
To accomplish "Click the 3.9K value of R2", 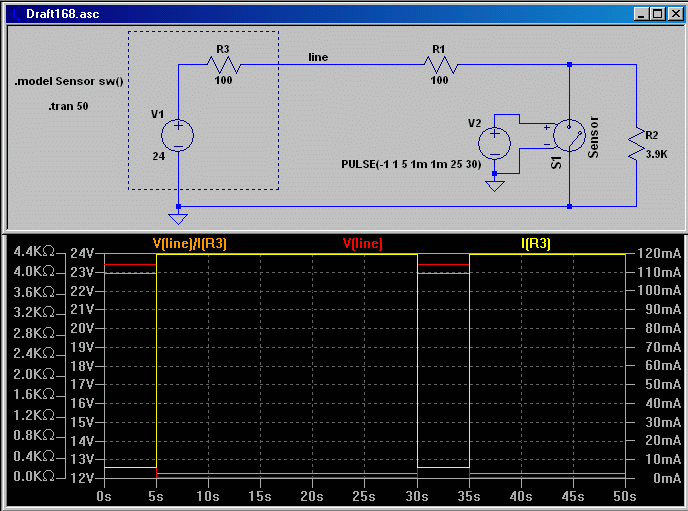I will point(656,154).
